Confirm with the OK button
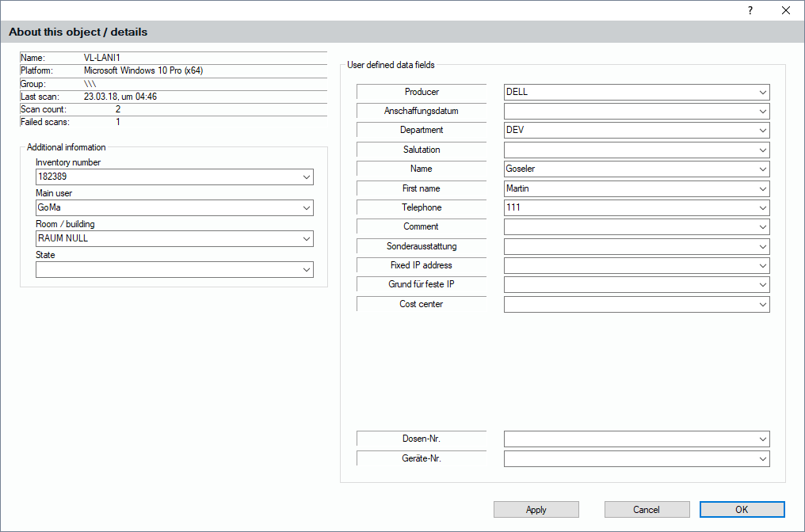Viewport: 805px width, 532px height. (742, 510)
